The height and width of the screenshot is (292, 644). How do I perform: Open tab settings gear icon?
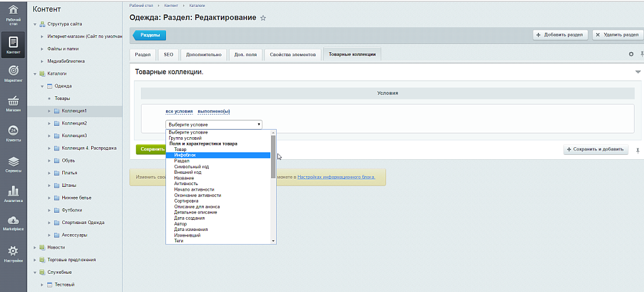tap(631, 55)
